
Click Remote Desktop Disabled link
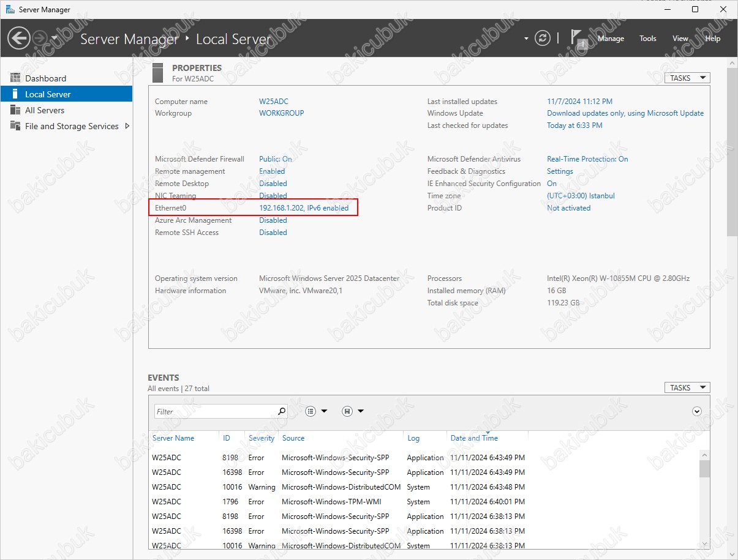click(273, 184)
